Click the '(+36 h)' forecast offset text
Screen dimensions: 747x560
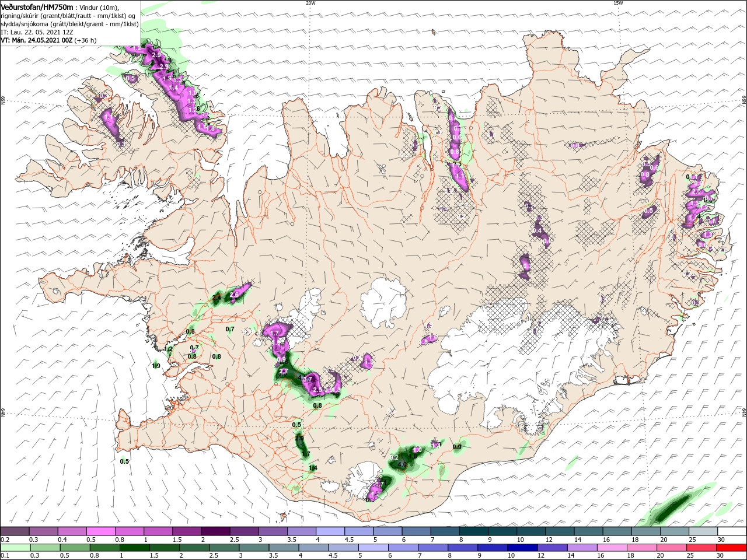[x=85, y=40]
